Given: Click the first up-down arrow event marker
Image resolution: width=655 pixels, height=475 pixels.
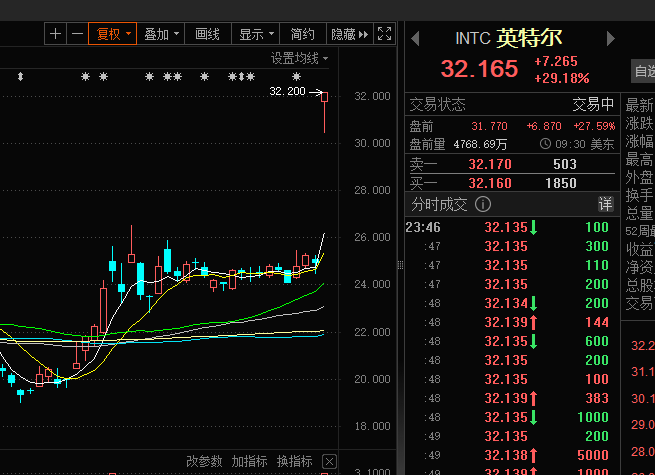Looking at the screenshot, I should click(x=20, y=77).
